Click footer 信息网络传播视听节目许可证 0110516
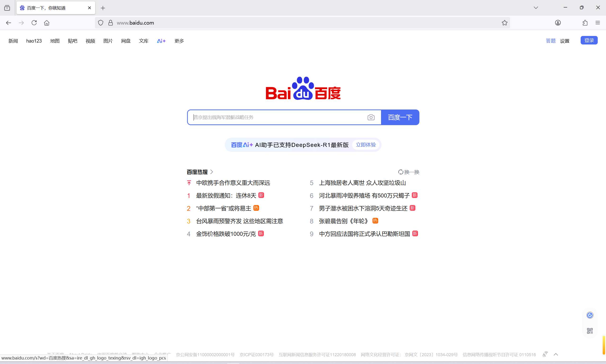The image size is (606, 364). [499, 355]
